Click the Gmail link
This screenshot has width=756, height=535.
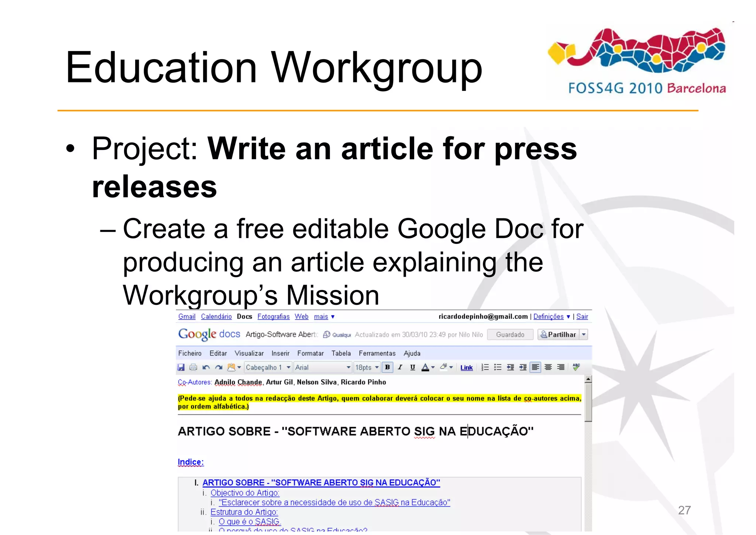pyautogui.click(x=187, y=317)
